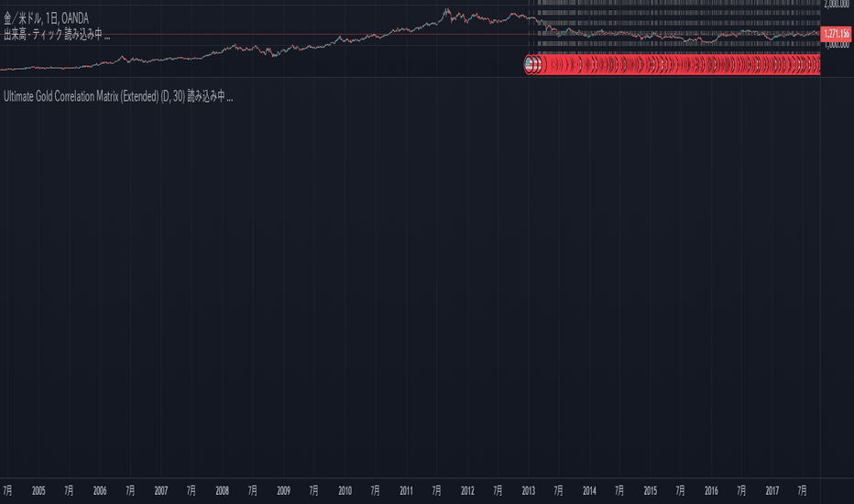This screenshot has height=504, width=854.
Task: Click the 2012 label on the time axis
Action: pyautogui.click(x=467, y=491)
